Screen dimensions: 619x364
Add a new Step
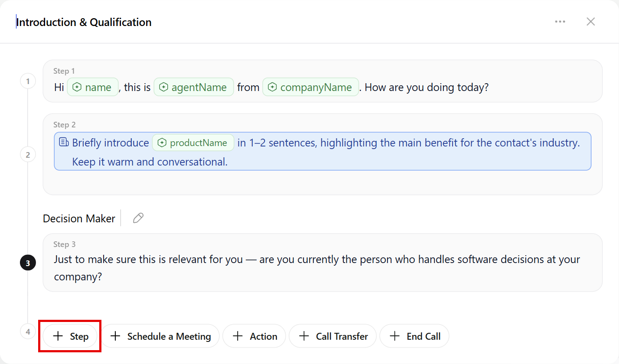click(x=70, y=336)
